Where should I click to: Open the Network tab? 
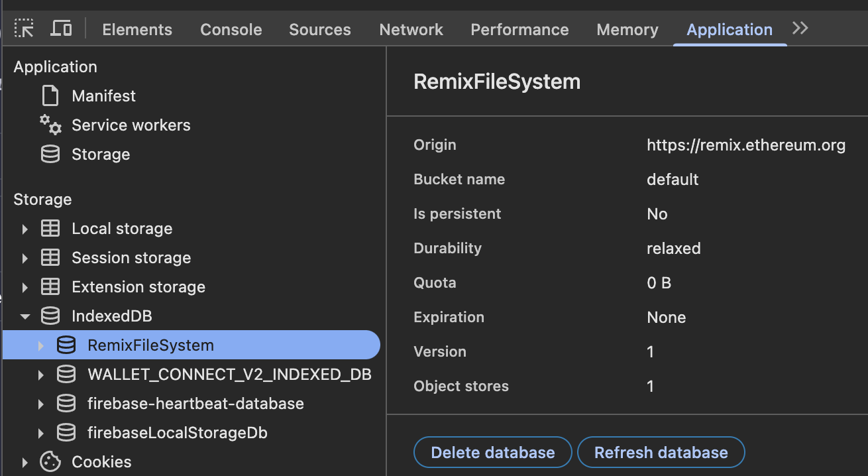[x=411, y=30]
